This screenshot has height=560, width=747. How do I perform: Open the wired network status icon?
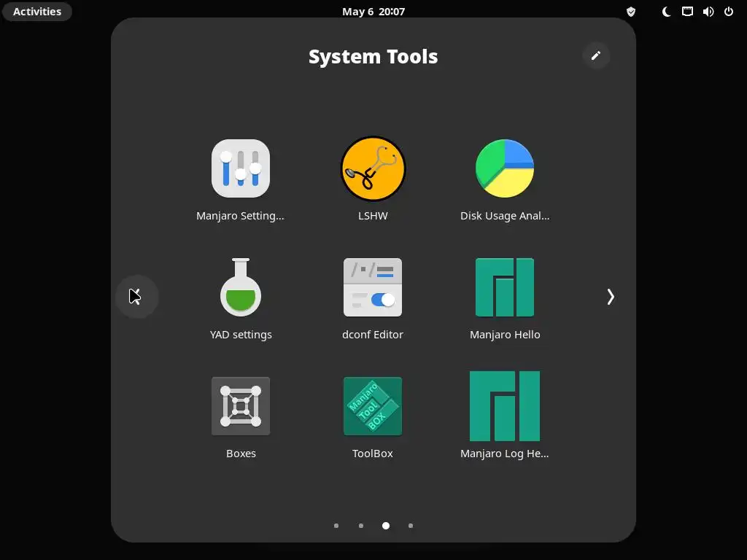point(687,12)
